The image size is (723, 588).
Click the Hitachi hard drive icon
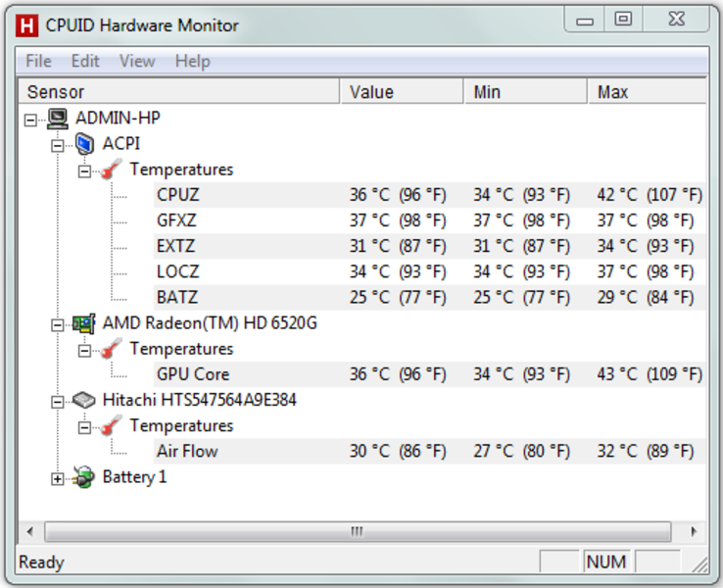point(84,400)
